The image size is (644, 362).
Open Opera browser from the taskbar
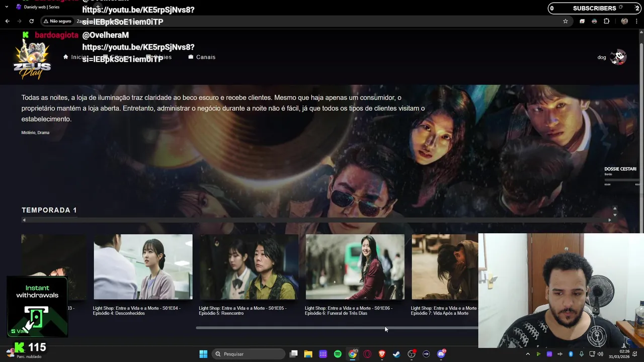367,354
